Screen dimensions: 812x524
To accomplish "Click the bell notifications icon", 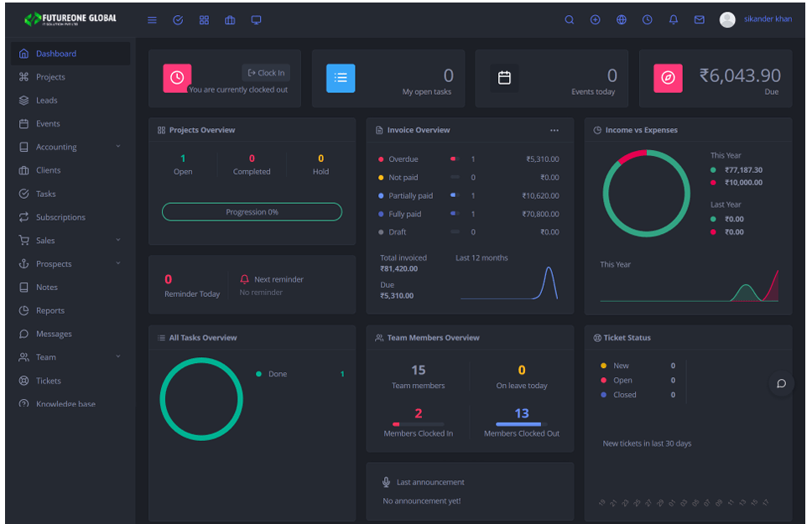I will pyautogui.click(x=673, y=20).
